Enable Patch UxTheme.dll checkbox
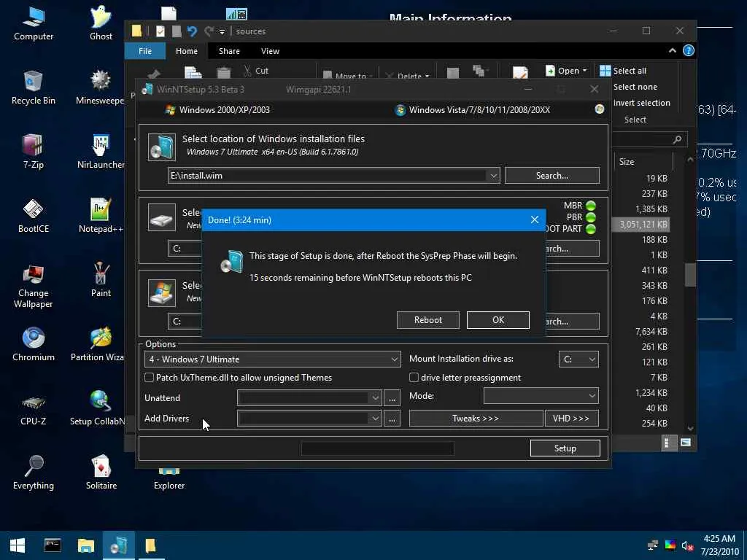Viewport: 747px width, 560px height. point(149,378)
